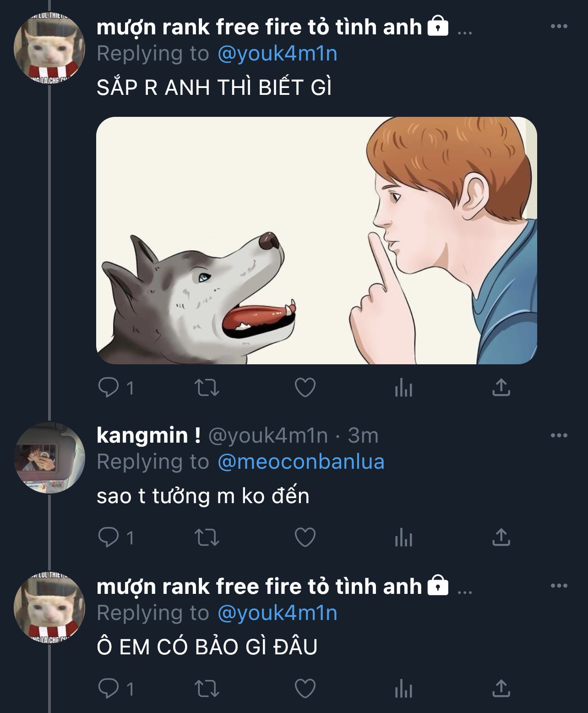Reply to the dog illustration tweet
Viewport: 588px width, 713px height.
(109, 388)
